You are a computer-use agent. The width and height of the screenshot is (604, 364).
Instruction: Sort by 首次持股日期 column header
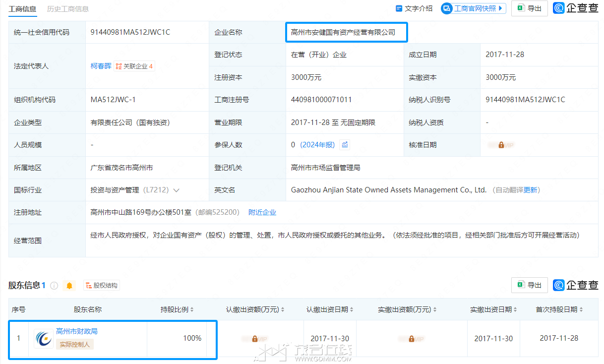559,309
